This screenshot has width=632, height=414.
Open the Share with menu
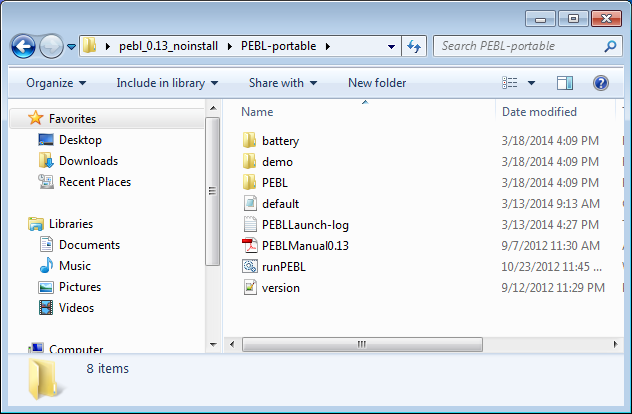tap(283, 83)
